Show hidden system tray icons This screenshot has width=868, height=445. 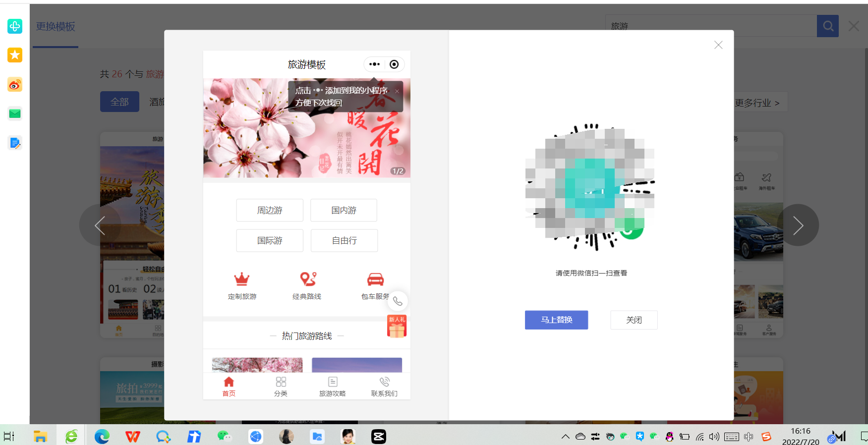(x=565, y=437)
